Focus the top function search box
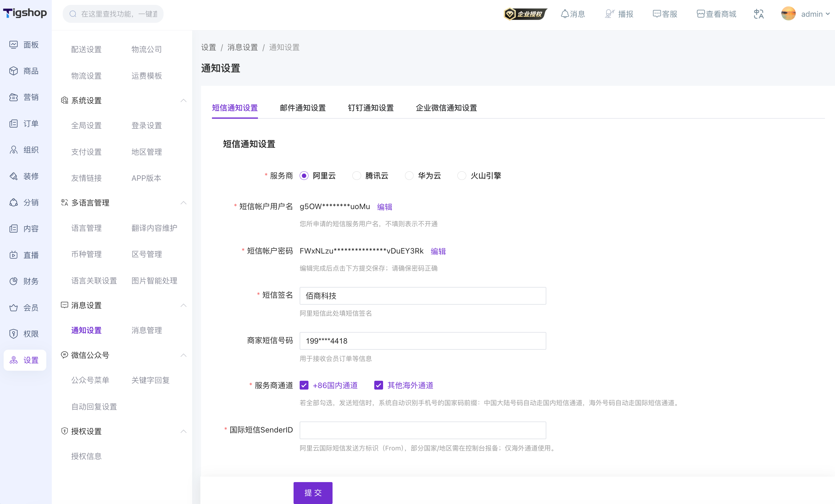 point(113,14)
